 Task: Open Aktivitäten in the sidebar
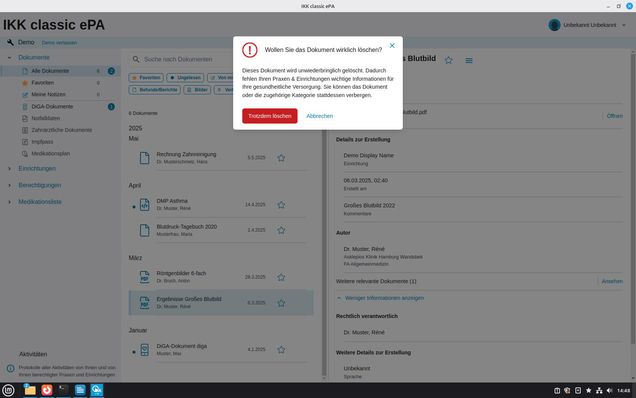click(33, 354)
